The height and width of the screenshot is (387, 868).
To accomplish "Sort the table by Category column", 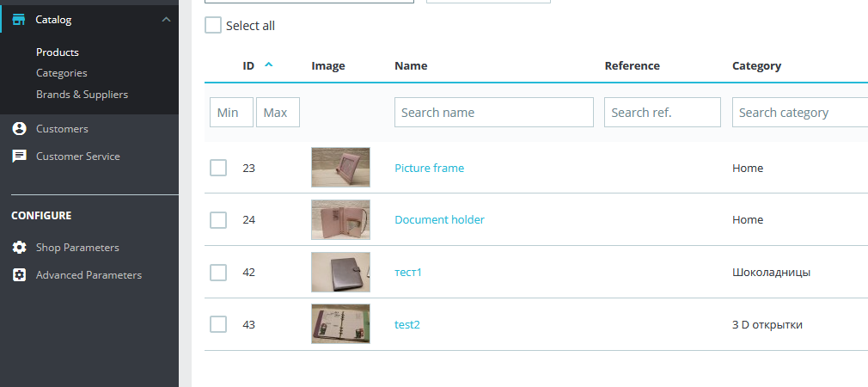I will 756,66.
